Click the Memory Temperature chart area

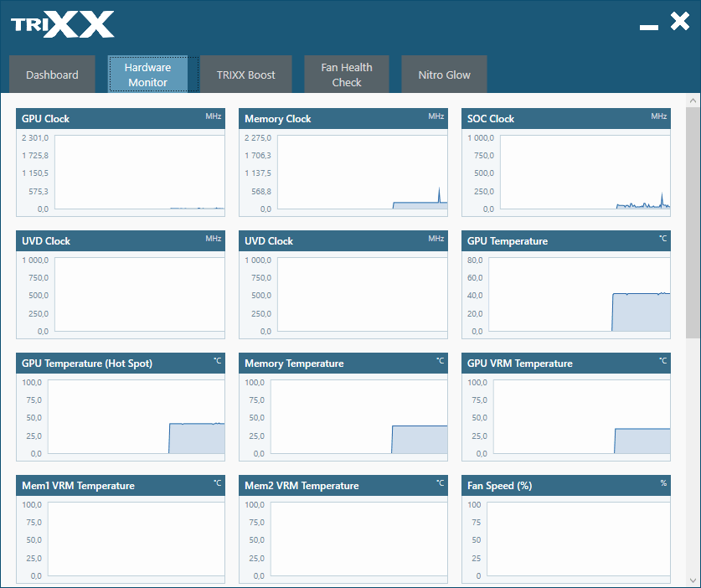(359, 416)
